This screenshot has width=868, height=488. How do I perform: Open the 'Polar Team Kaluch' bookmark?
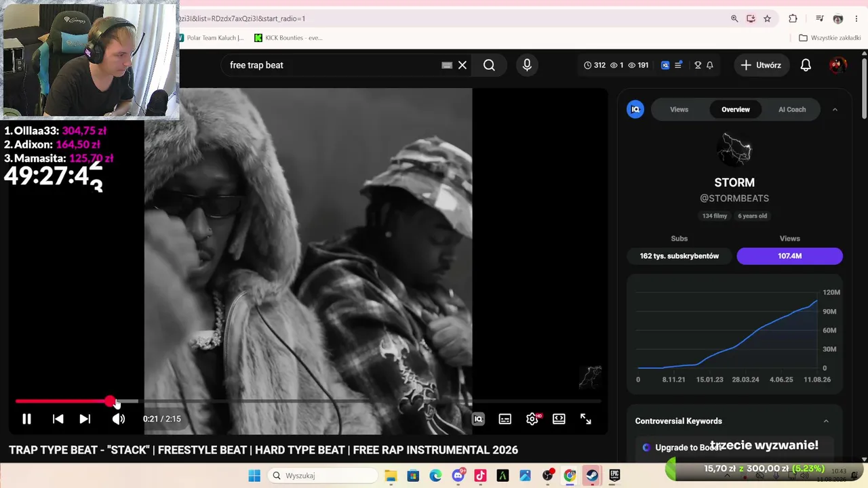point(212,38)
